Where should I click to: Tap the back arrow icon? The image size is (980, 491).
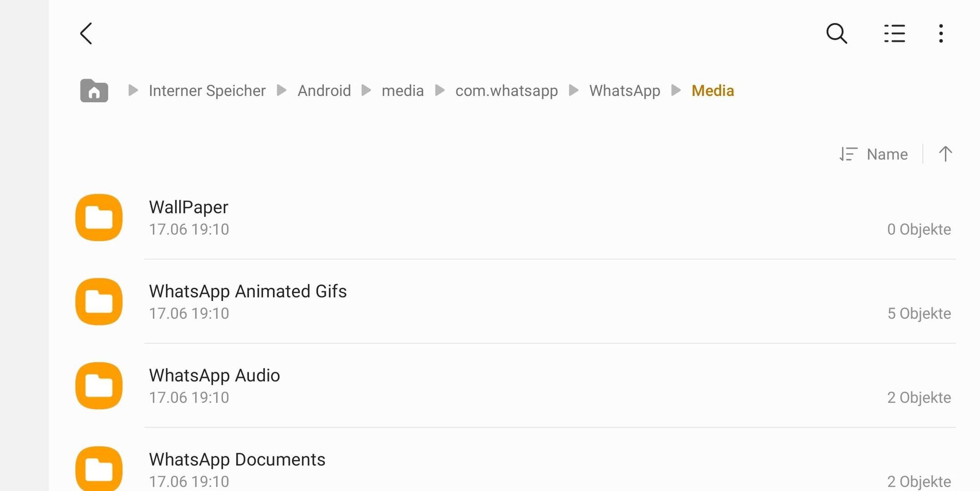[x=86, y=34]
